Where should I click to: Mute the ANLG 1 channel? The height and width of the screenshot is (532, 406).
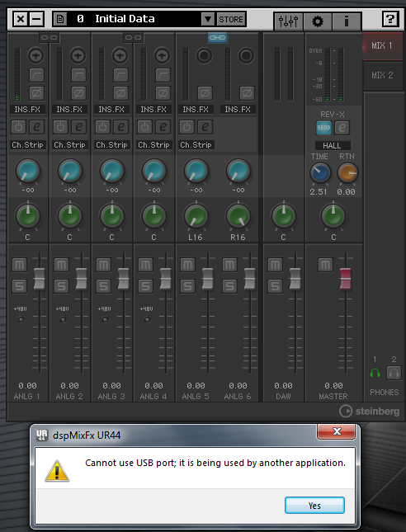[x=19, y=264]
